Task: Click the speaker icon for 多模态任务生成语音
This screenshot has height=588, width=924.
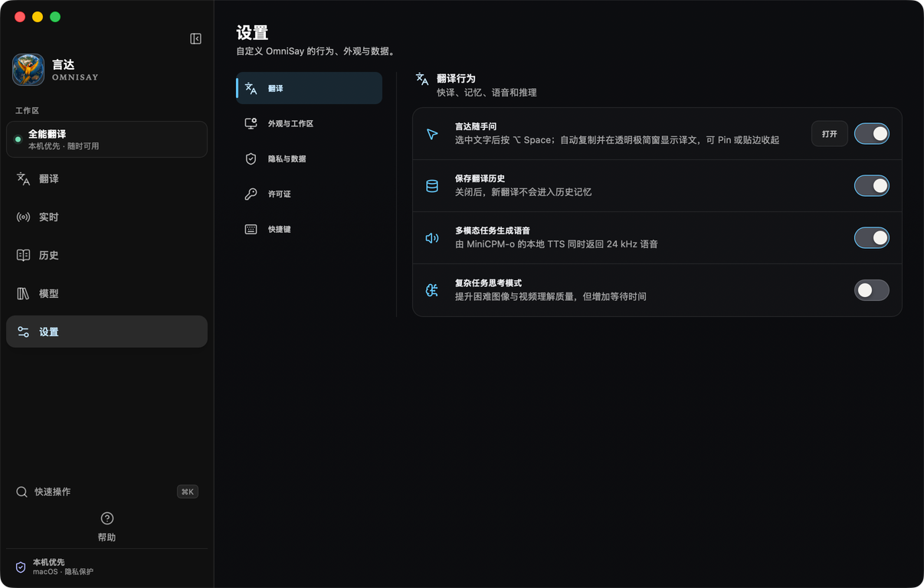Action: tap(432, 238)
